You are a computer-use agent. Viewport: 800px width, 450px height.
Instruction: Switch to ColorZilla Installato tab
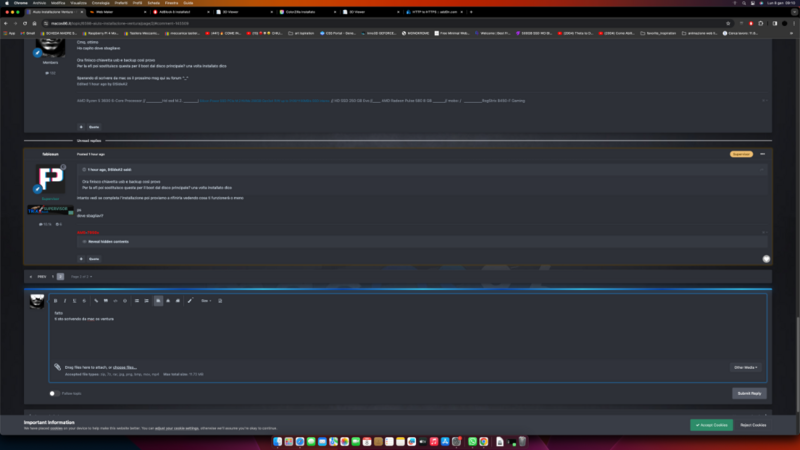tap(308, 12)
